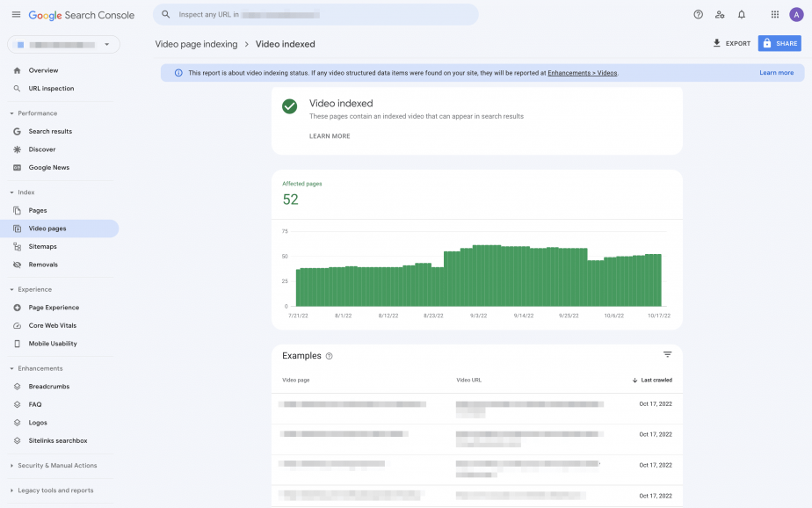Click the Sitemaps icon

tap(17, 247)
